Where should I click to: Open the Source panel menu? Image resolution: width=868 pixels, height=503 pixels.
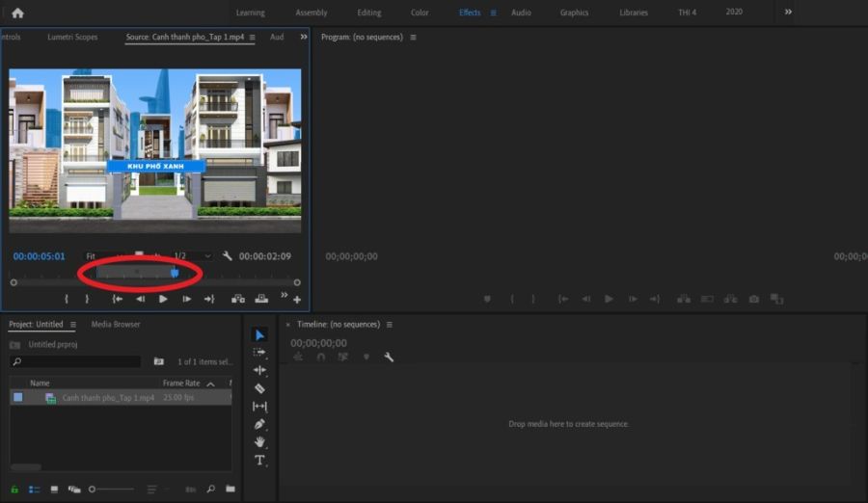(253, 37)
